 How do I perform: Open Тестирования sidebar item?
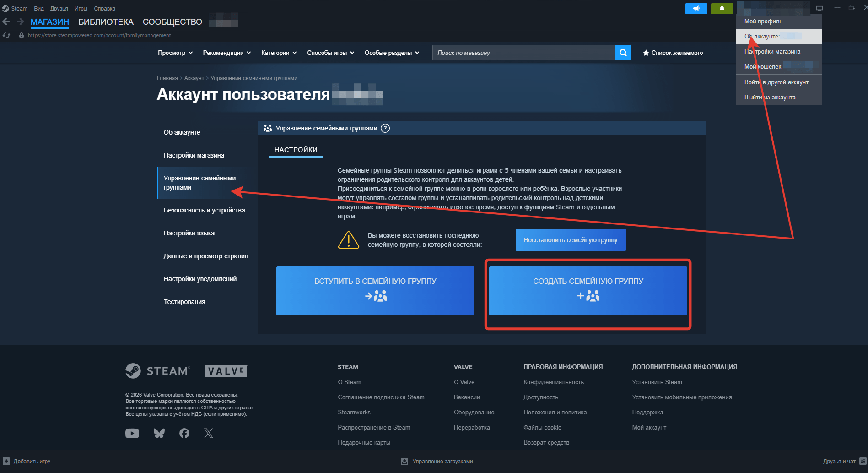point(184,302)
